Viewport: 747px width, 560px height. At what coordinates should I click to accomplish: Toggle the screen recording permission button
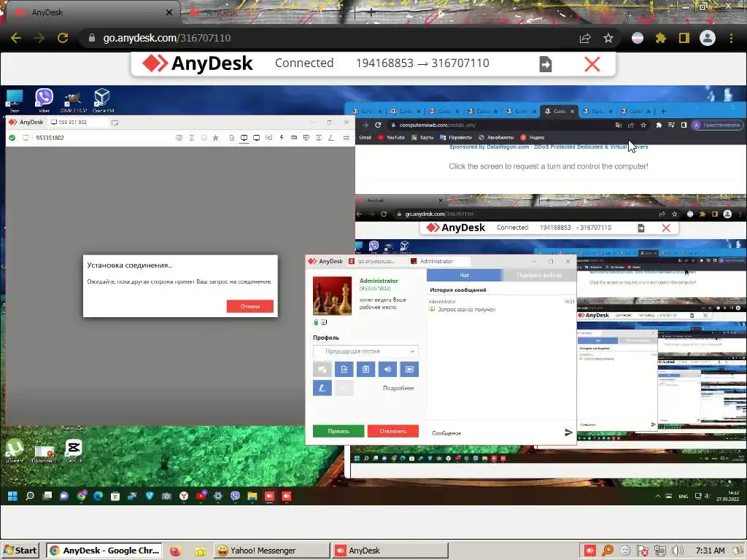[409, 369]
